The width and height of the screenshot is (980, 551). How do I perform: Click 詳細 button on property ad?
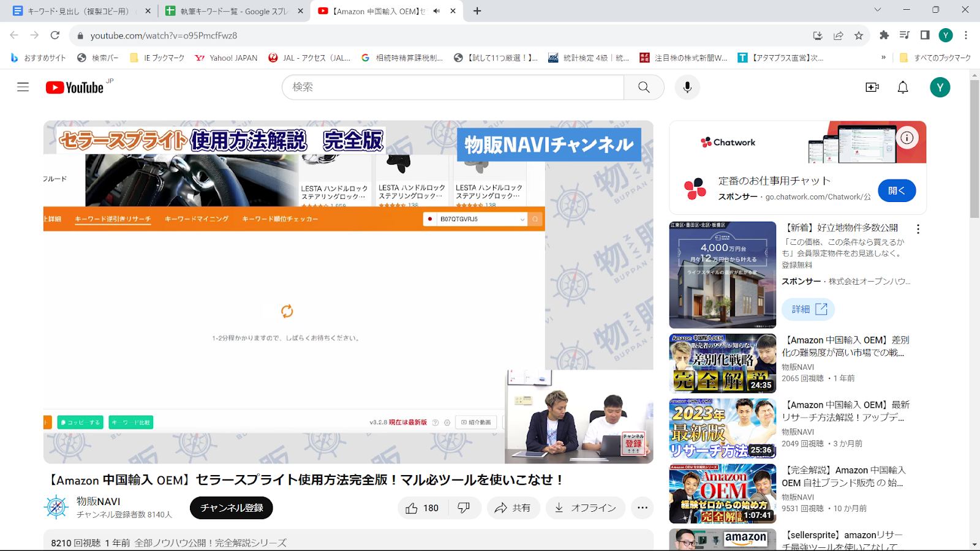click(x=809, y=309)
